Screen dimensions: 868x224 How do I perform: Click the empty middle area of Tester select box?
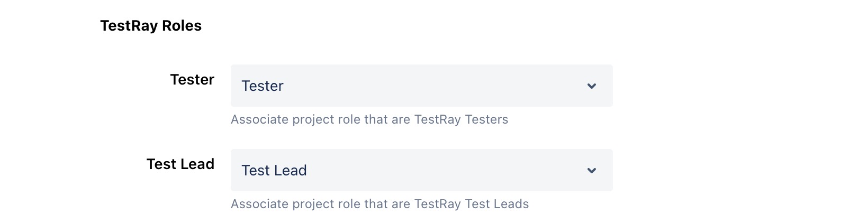click(x=434, y=86)
